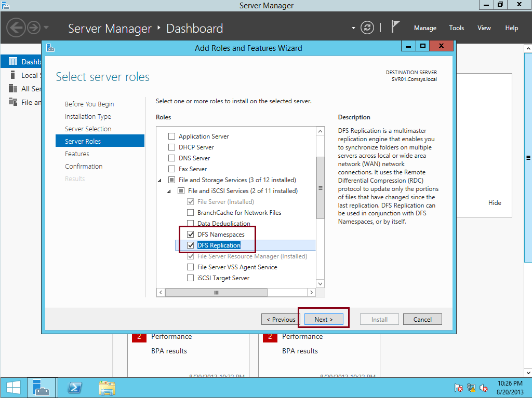
Task: Check the DHCP Server role
Action: coord(171,147)
